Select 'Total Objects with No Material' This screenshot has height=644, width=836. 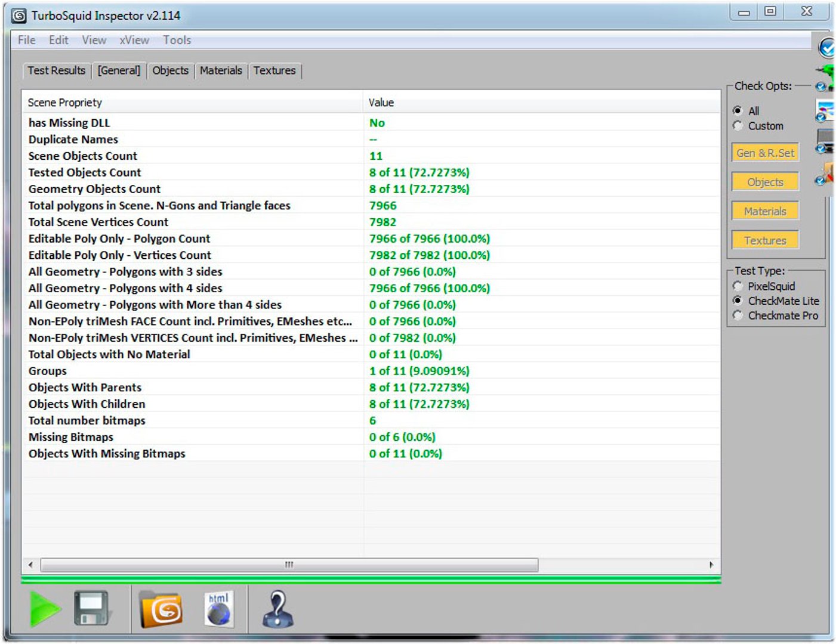click(371, 355)
